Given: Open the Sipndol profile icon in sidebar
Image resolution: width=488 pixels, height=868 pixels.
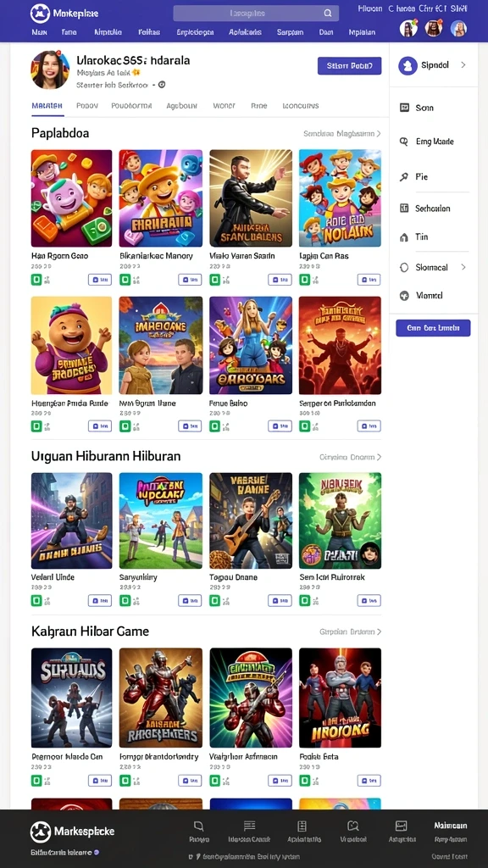Looking at the screenshot, I should (x=408, y=65).
